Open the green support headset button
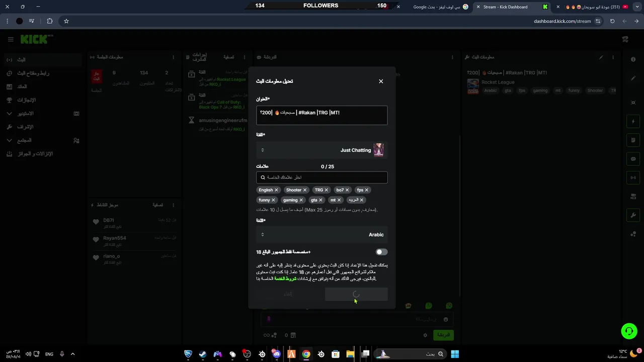The width and height of the screenshot is (644, 362). point(629,331)
